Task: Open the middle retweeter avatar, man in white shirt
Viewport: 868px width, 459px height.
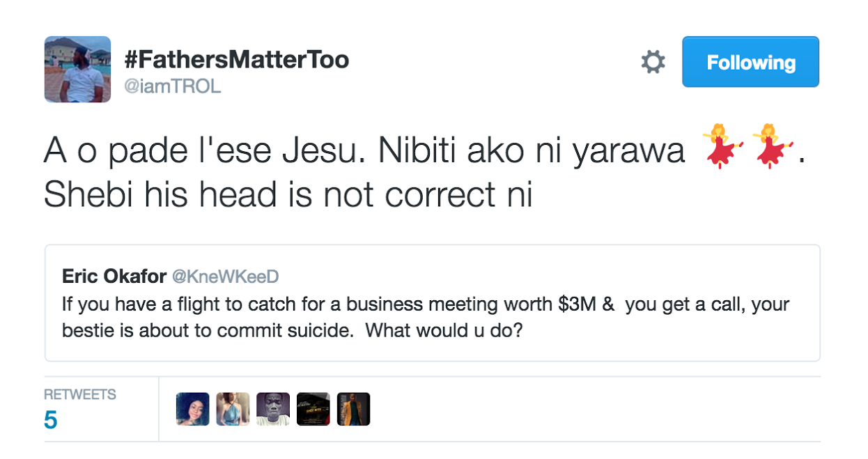Action: pos(273,410)
